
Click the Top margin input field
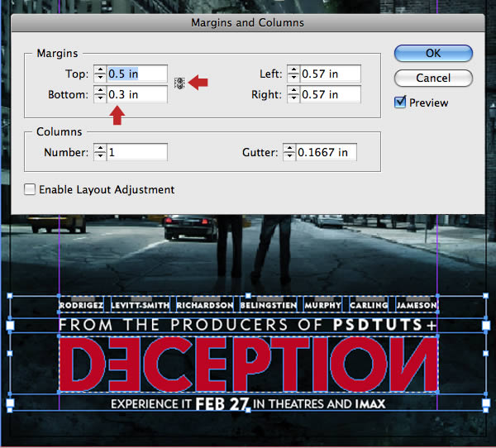(137, 74)
